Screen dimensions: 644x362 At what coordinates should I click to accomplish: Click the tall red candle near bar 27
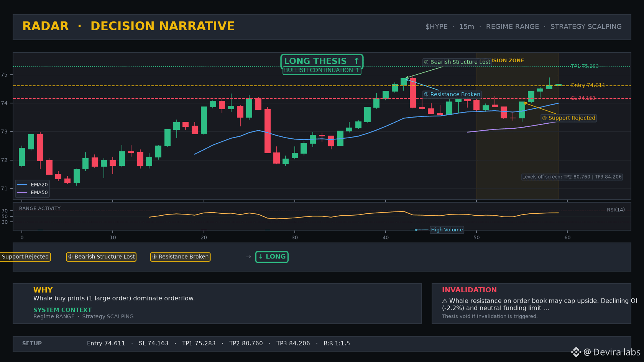pyautogui.click(x=268, y=131)
